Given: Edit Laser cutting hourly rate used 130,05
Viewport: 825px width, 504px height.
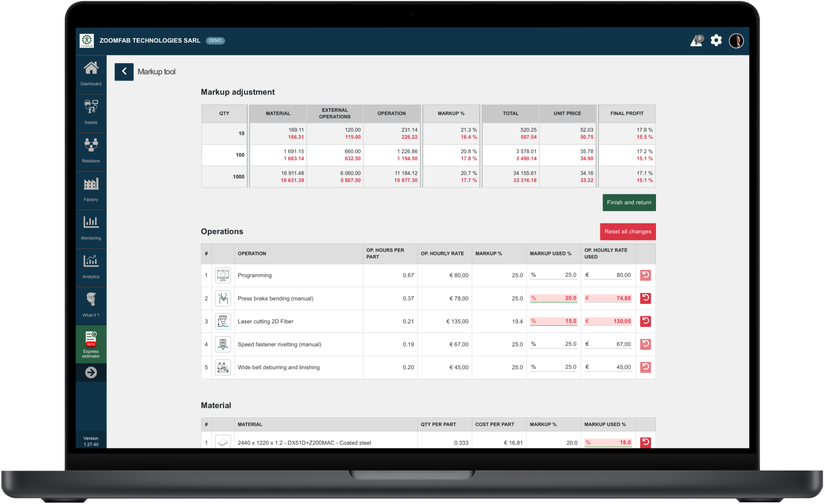Looking at the screenshot, I should tap(608, 321).
